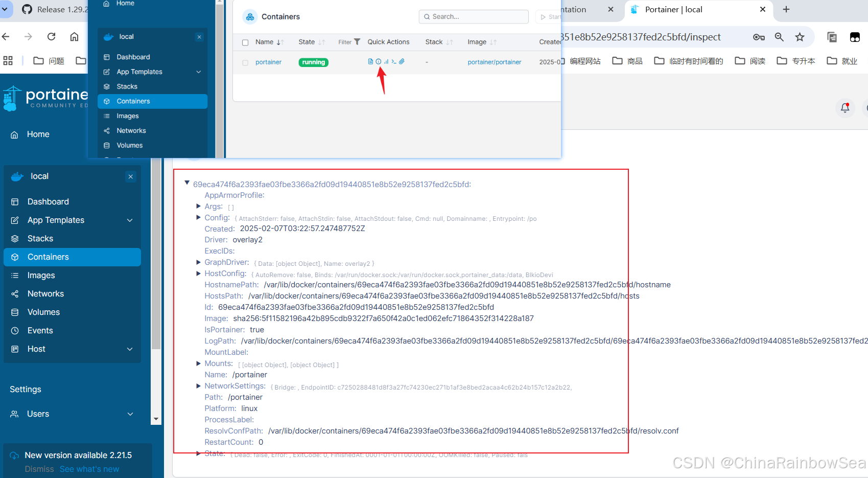Collapse the root 69eca474f6a2 inspect tree node
Viewport: 868px width, 478px height.
click(187, 183)
